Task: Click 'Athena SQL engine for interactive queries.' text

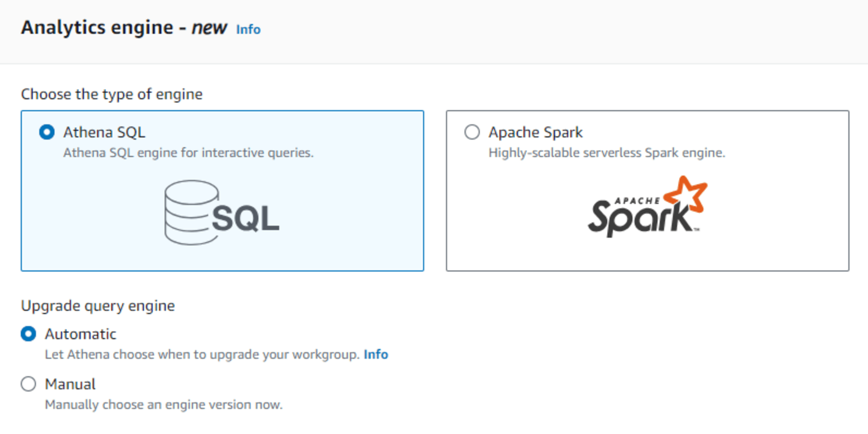Action: click(x=188, y=153)
